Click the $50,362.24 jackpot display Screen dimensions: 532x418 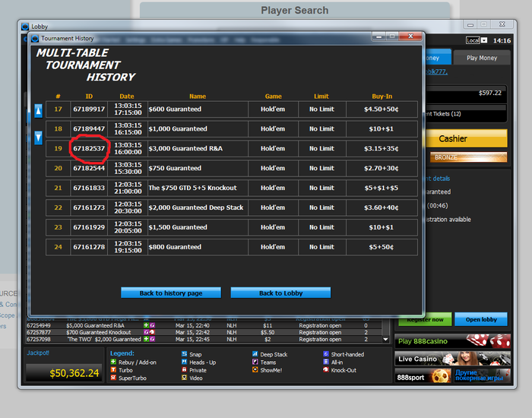pyautogui.click(x=64, y=373)
